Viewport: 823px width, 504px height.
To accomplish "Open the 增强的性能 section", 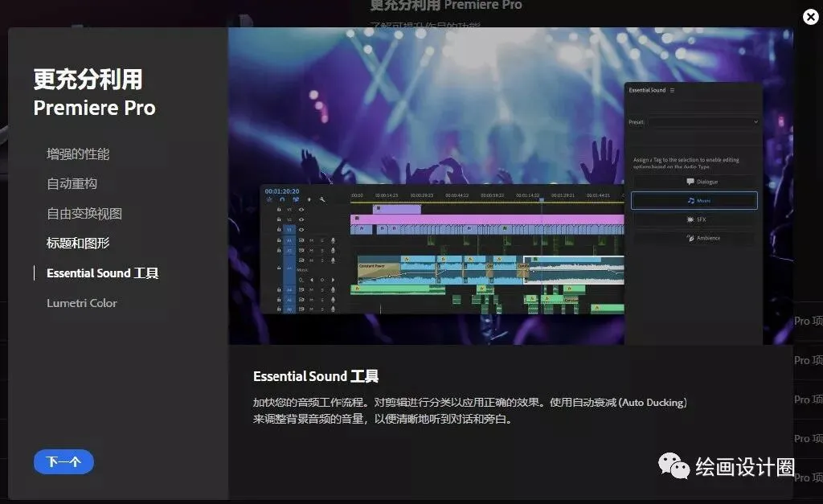I will pos(78,154).
